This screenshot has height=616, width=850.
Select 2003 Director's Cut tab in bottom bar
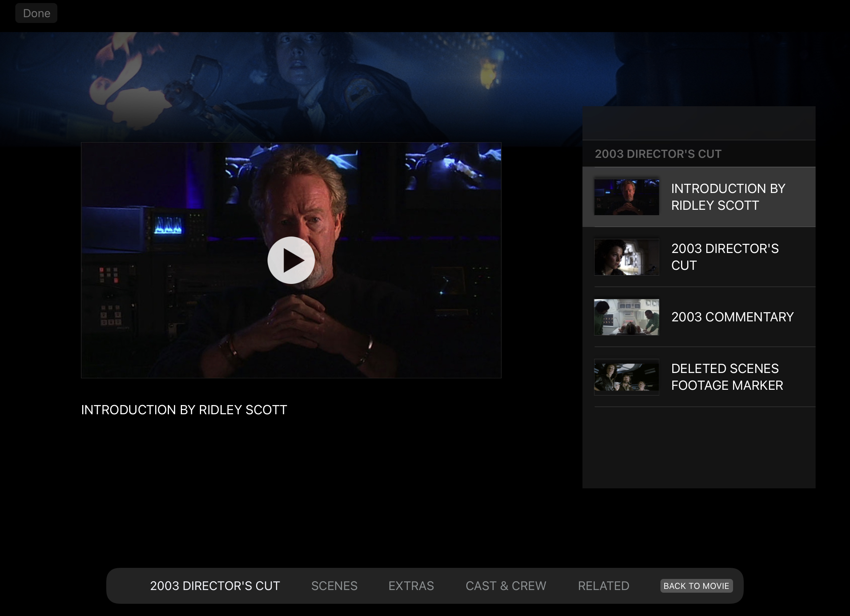click(x=215, y=586)
